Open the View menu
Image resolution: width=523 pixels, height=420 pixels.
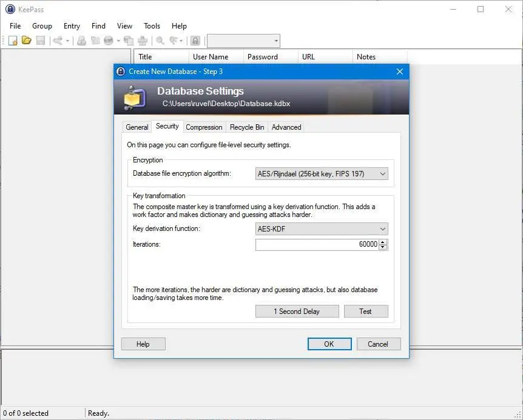click(124, 26)
